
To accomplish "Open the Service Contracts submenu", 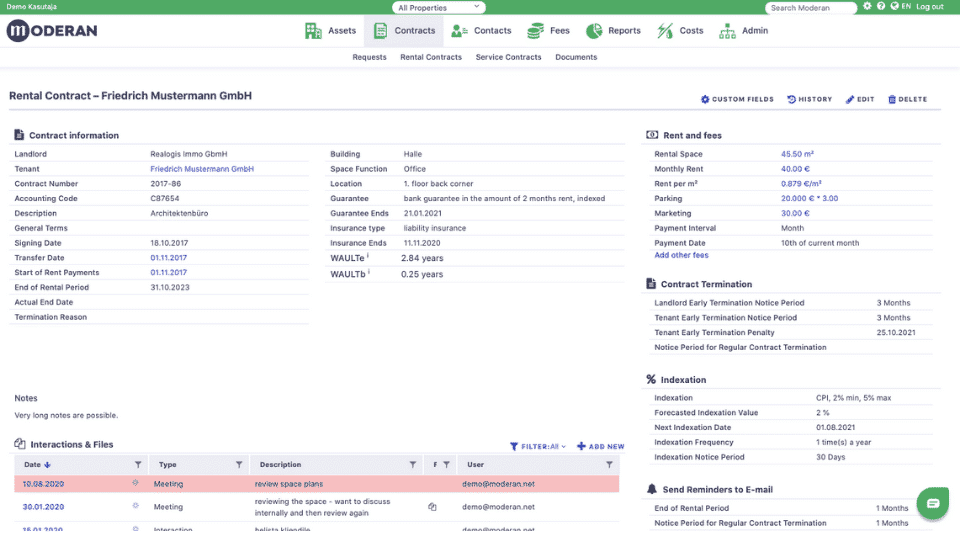I will pyautogui.click(x=508, y=57).
